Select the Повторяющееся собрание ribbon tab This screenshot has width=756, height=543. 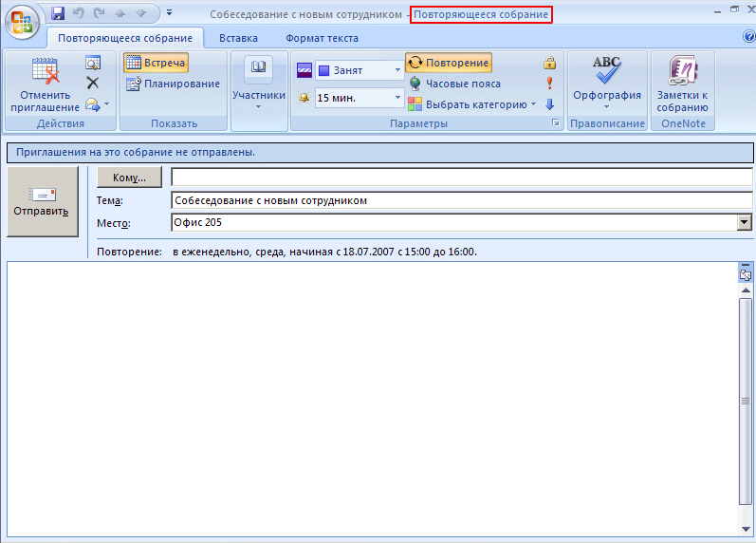(125, 38)
